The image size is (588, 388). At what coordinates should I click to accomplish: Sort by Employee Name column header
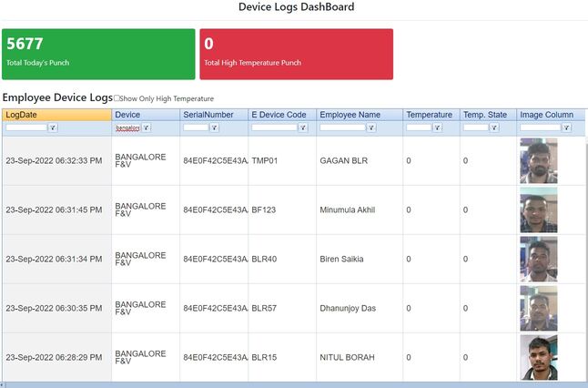coord(360,115)
